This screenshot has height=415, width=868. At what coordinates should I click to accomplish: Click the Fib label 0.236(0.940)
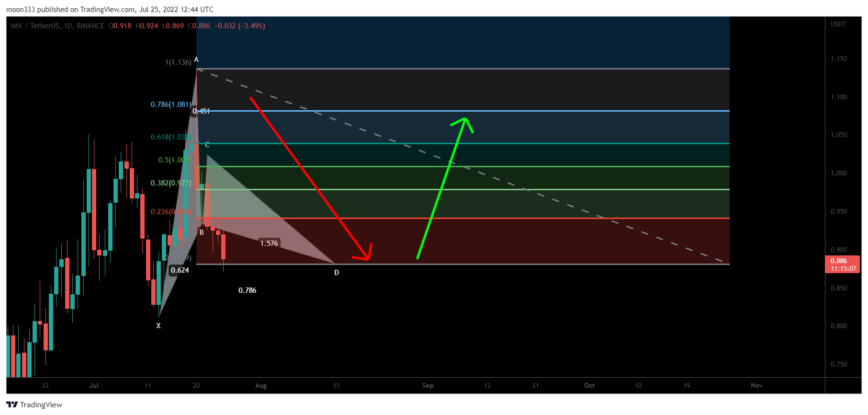pyautogui.click(x=171, y=212)
